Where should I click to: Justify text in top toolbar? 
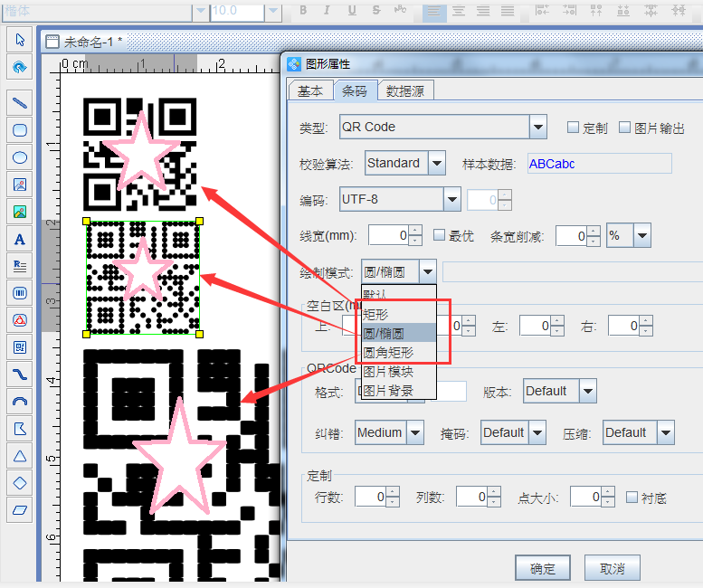tap(508, 11)
